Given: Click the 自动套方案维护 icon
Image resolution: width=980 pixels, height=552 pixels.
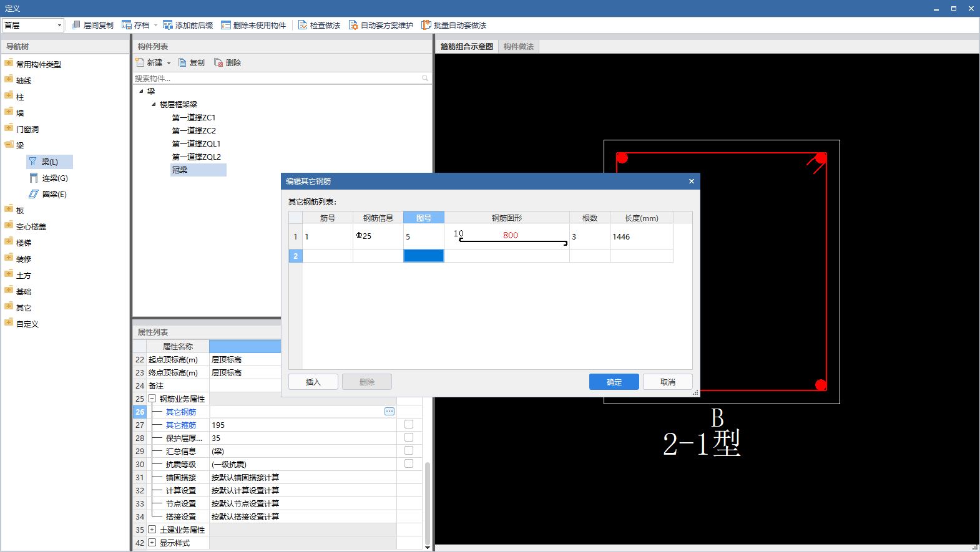Looking at the screenshot, I should pos(353,25).
